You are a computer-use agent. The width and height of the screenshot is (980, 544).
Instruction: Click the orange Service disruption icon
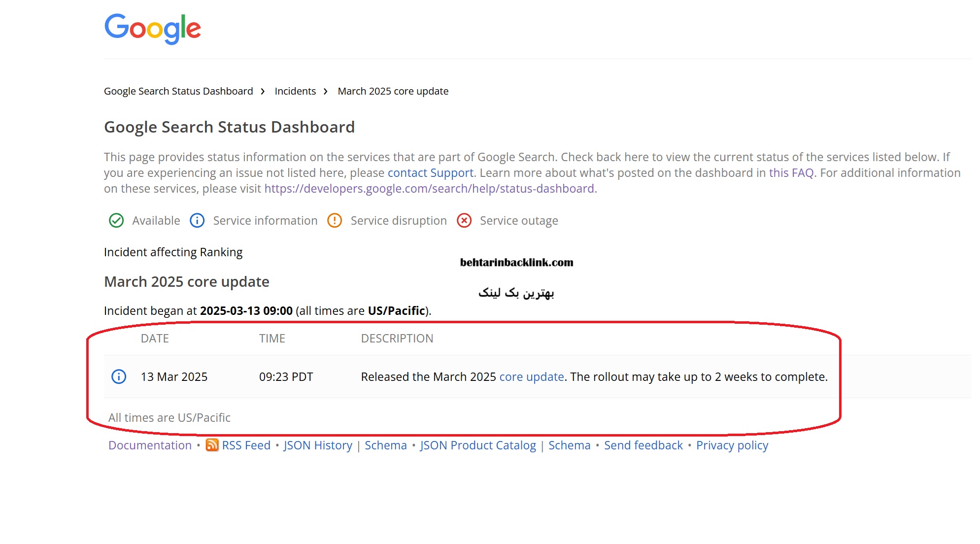coord(335,220)
